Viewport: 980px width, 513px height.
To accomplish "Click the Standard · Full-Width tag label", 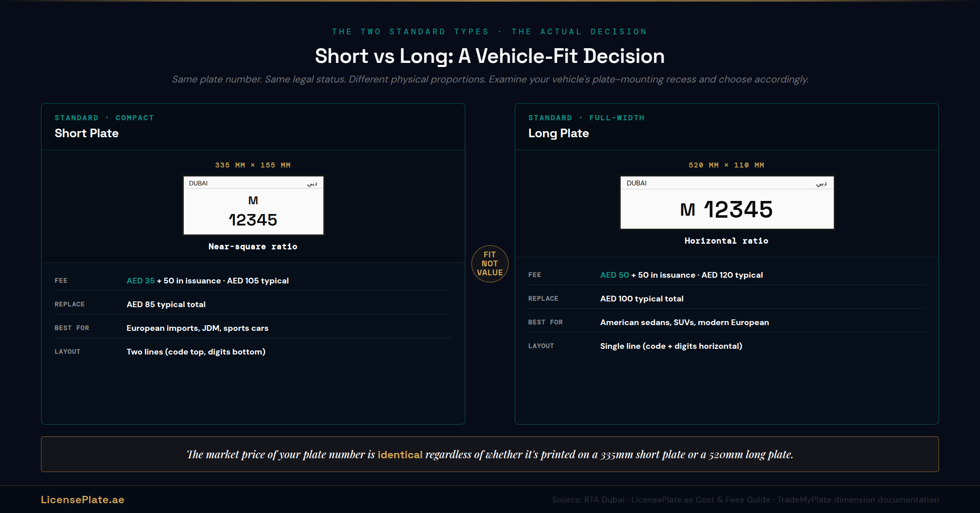I will [586, 118].
